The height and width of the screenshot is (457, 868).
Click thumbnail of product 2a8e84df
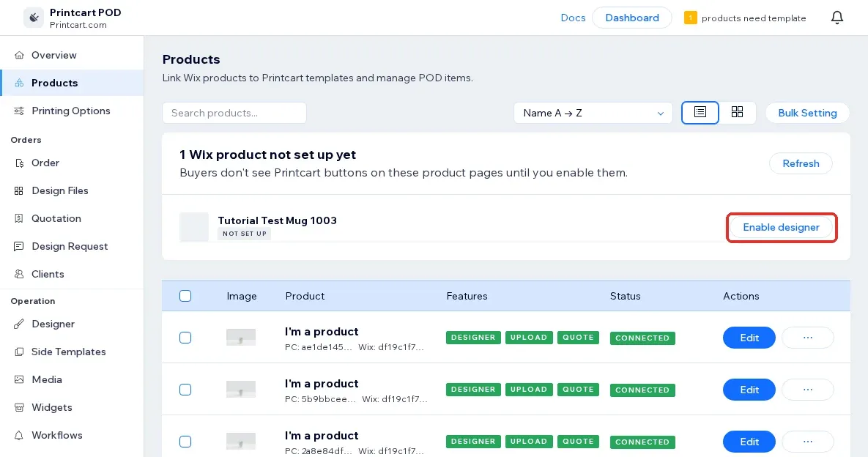click(x=241, y=441)
